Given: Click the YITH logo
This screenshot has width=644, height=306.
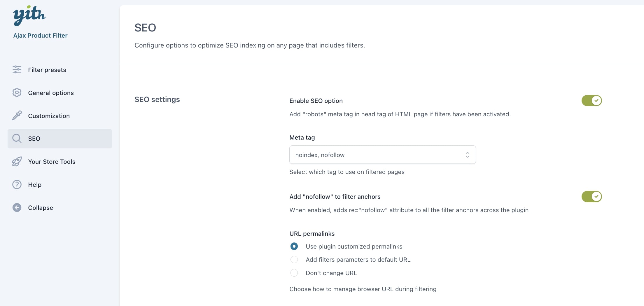Looking at the screenshot, I should (x=29, y=15).
